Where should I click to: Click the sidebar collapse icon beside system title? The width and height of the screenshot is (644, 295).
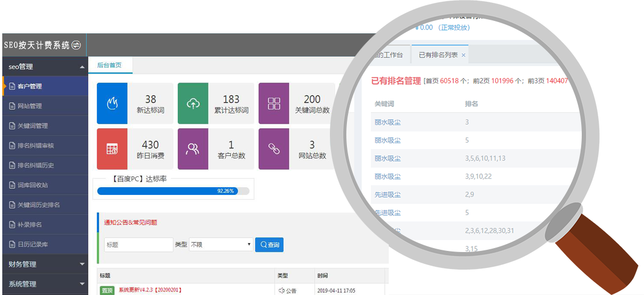76,45
